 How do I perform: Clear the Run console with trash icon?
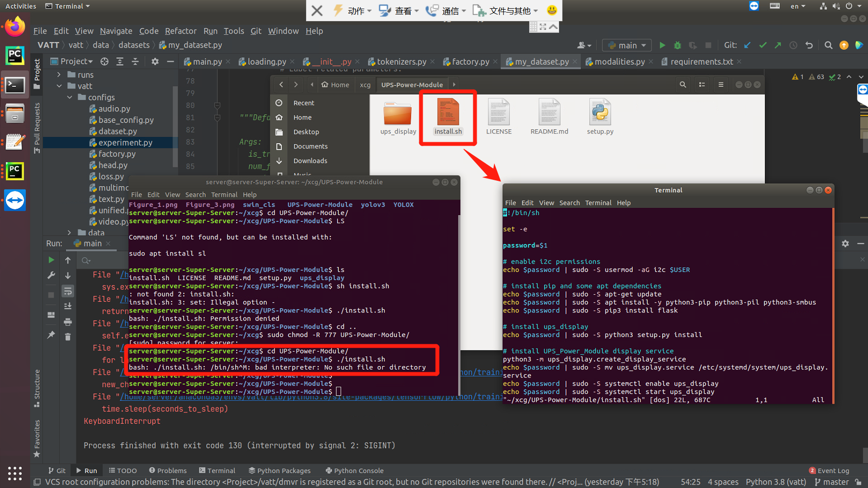point(68,337)
